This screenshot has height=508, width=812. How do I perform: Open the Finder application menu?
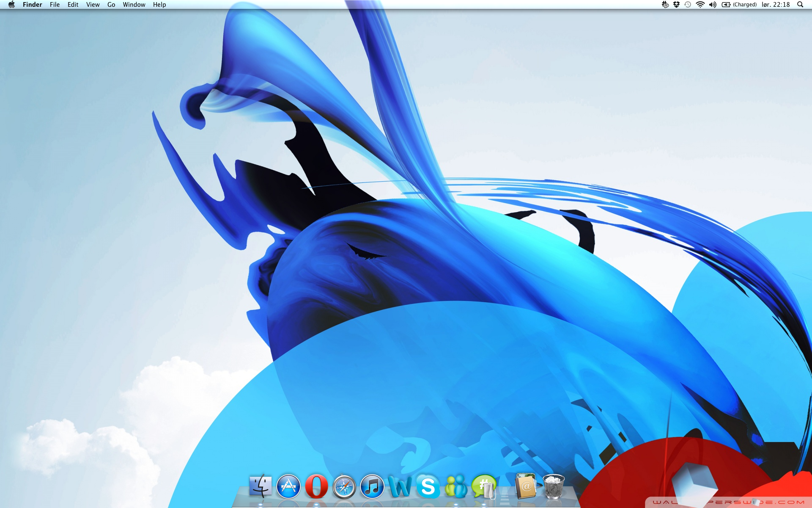point(33,5)
